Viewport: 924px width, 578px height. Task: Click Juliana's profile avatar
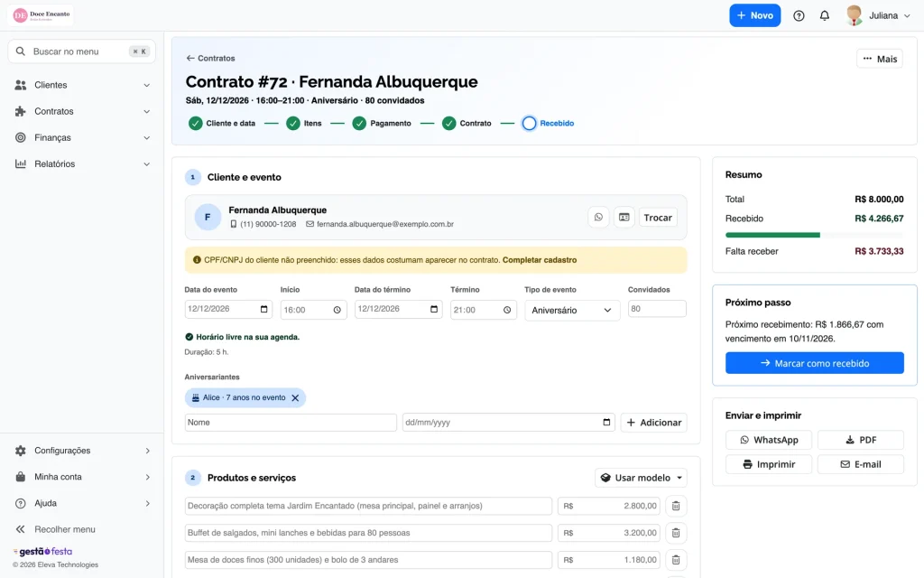pos(854,15)
